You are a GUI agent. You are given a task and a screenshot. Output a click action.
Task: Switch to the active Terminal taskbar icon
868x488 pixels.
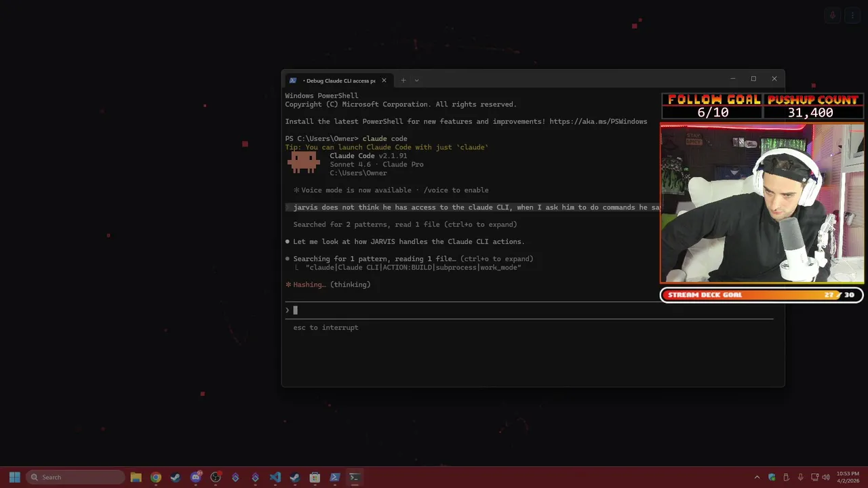coord(354,477)
